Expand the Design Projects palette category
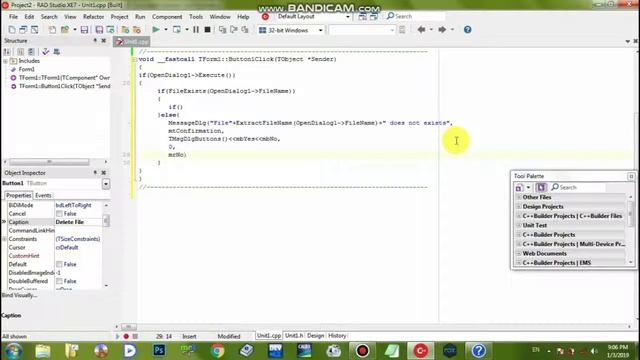The height and width of the screenshot is (360, 640). 519,207
